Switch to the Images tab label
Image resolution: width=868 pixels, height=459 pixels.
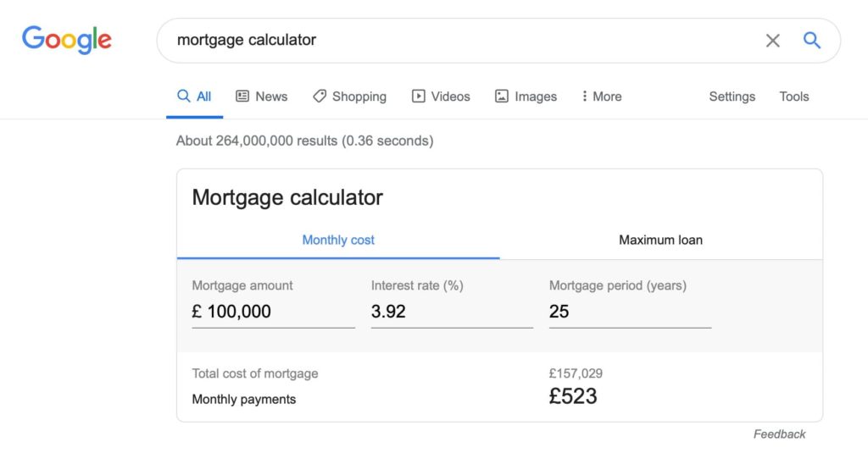(x=536, y=97)
